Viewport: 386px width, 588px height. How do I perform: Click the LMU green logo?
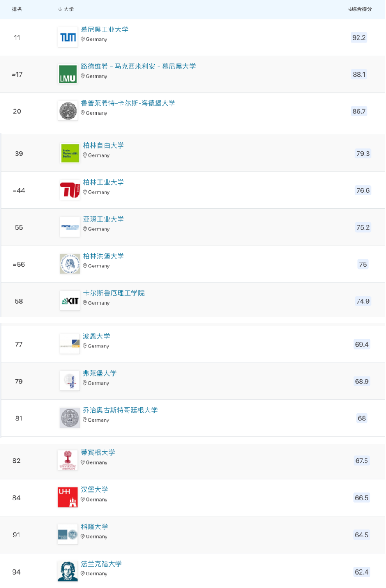68,75
